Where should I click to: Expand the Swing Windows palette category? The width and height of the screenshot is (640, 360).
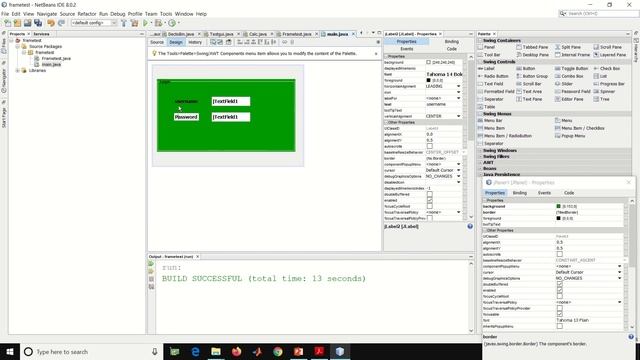[x=500, y=151]
